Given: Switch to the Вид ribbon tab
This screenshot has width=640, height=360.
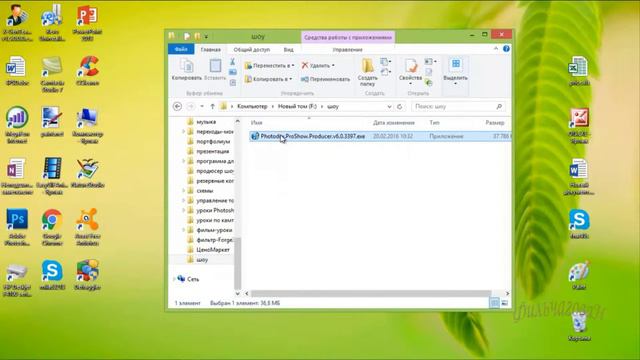Looking at the screenshot, I should (x=289, y=49).
